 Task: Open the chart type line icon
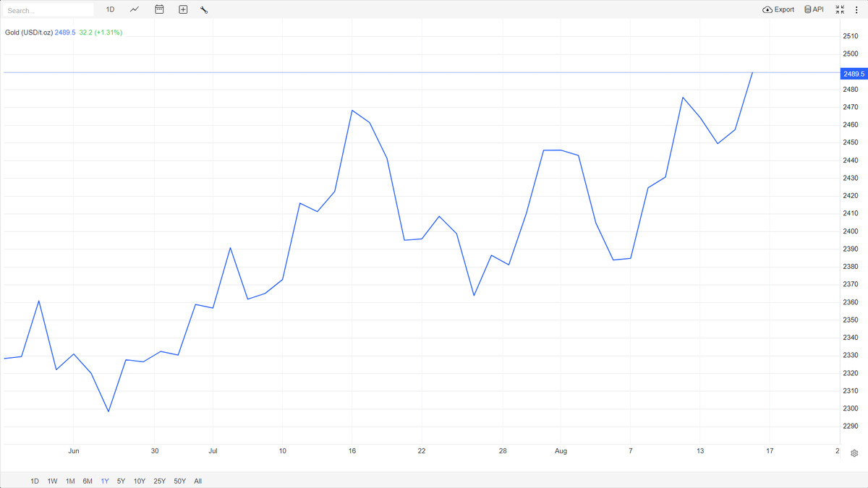click(135, 9)
